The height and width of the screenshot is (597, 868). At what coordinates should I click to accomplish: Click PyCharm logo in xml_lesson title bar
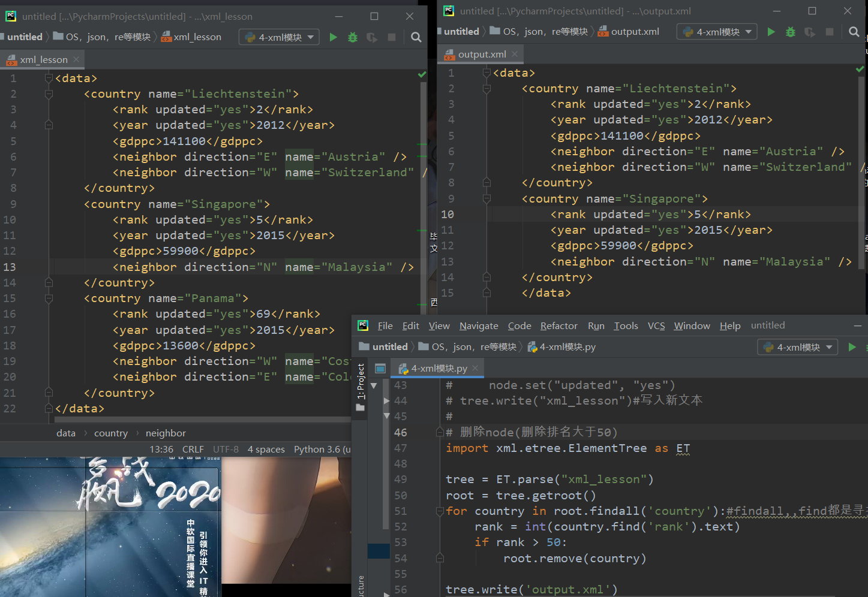click(11, 16)
